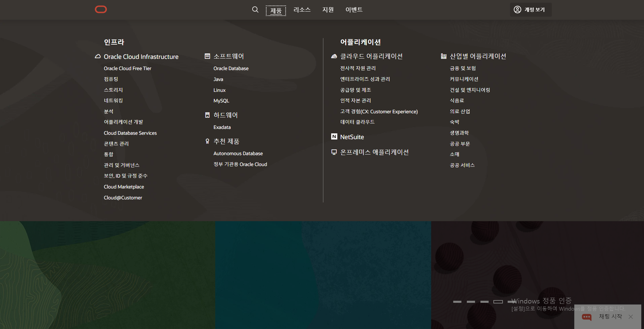This screenshot has height=329, width=644.
Task: Click the ribbon icon beside 추천 제품
Action: pos(207,141)
